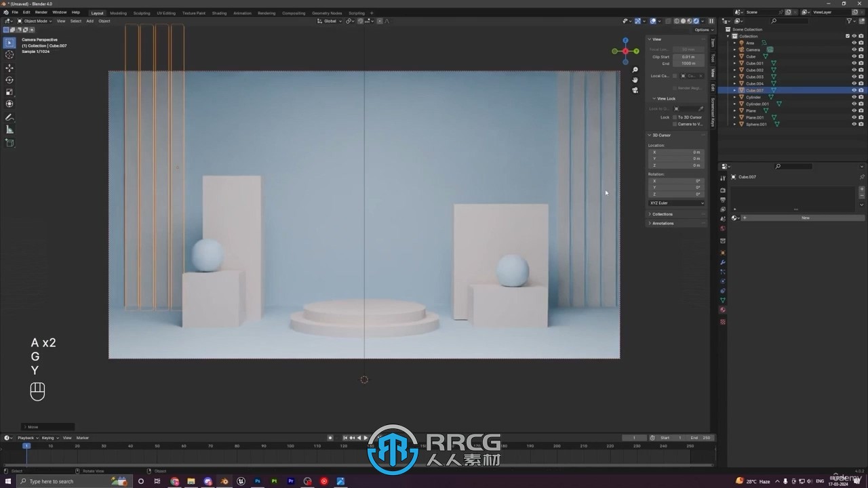868x488 pixels.
Task: Open the Global transform orientation dropdown
Action: (x=330, y=21)
